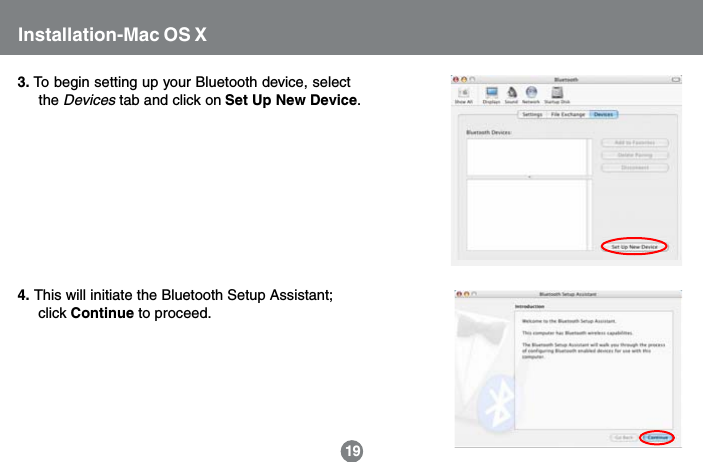The image size is (703, 462).
Task: Close the Bluetooth preferences window
Action: tap(456, 79)
